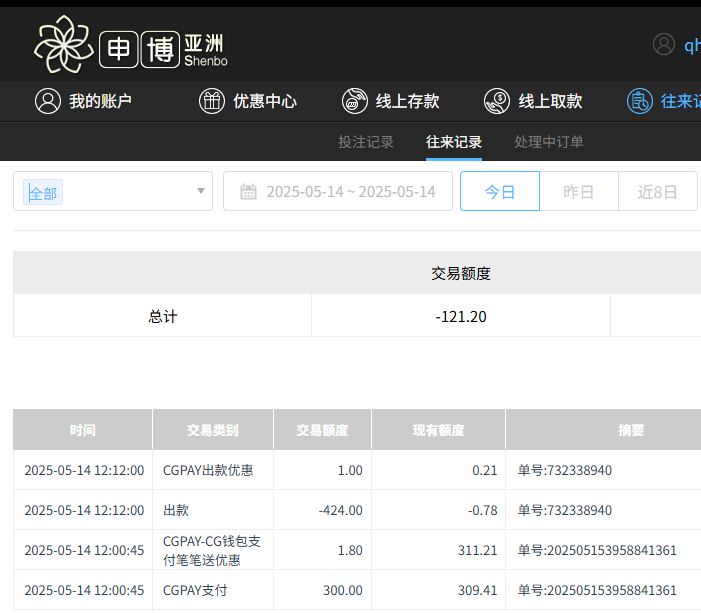
Task: Open the date range picker 2025-05-14
Action: [350, 191]
